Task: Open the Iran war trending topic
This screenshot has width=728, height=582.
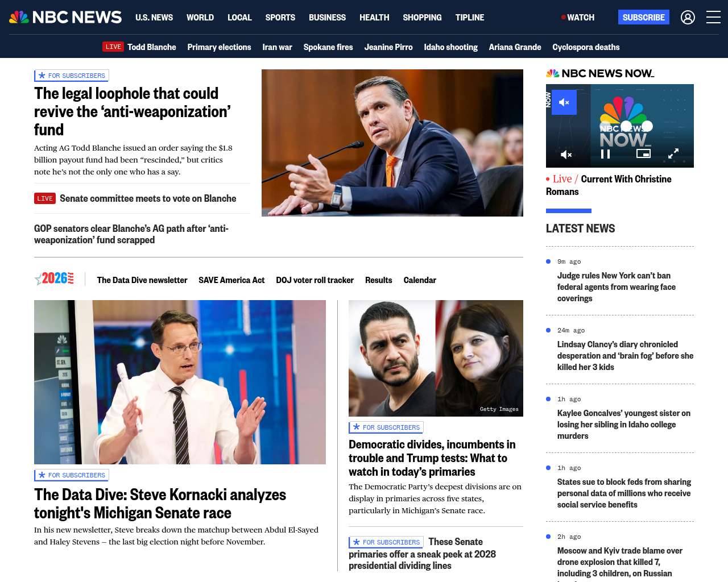Action: pyautogui.click(x=277, y=47)
